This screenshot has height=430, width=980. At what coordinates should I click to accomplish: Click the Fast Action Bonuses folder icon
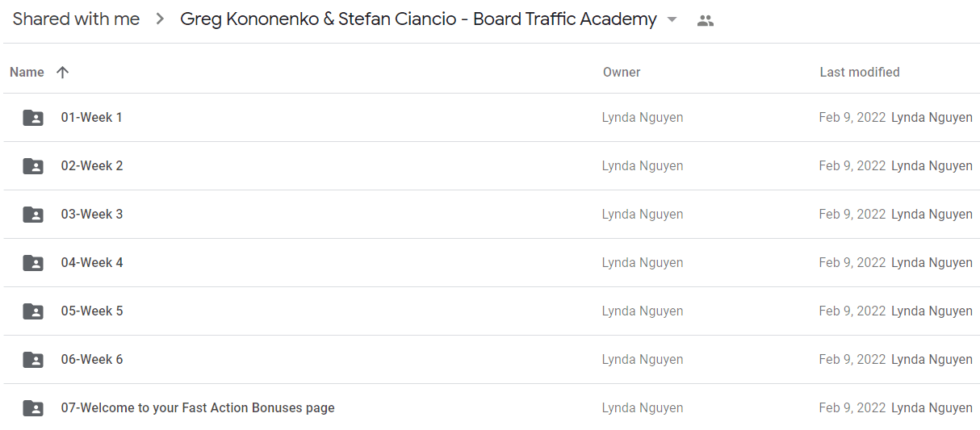33,408
